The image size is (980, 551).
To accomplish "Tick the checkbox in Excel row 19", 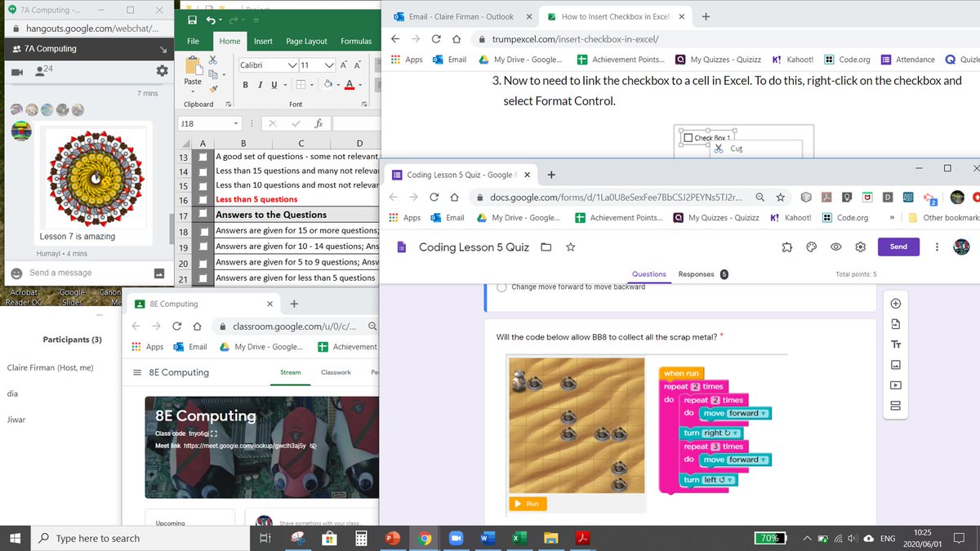I will 204,247.
